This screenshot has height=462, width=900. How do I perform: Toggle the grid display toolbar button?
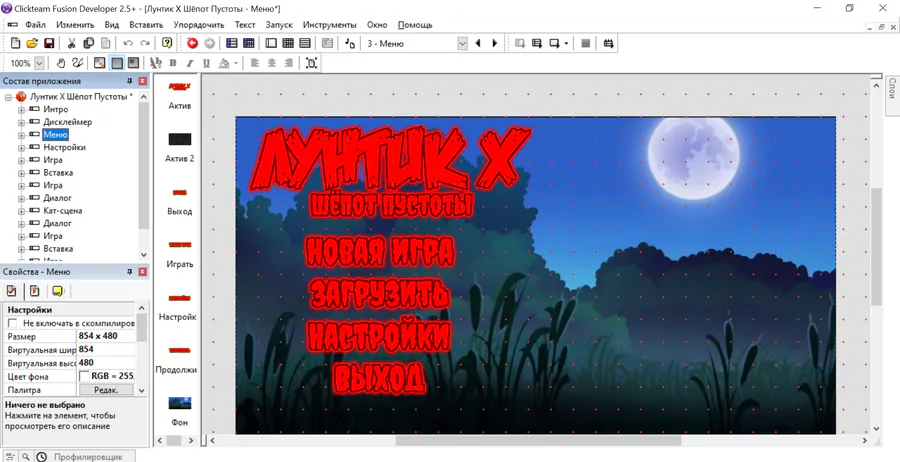117,63
